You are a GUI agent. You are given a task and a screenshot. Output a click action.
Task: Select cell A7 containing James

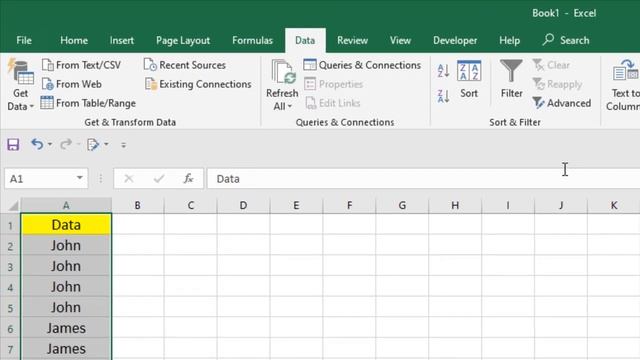click(66, 349)
